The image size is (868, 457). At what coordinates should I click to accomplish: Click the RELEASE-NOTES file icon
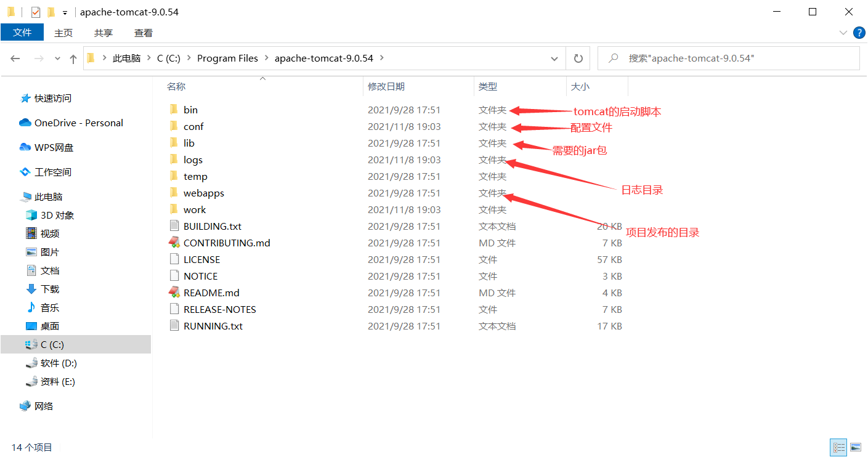[x=173, y=309]
